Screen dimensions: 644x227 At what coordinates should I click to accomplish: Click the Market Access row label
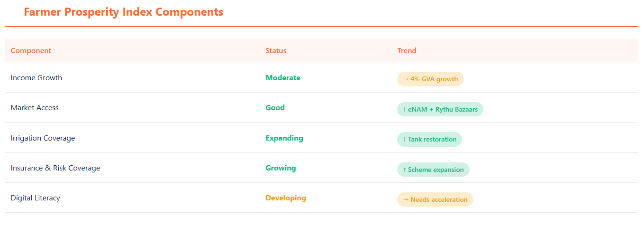[x=35, y=108]
